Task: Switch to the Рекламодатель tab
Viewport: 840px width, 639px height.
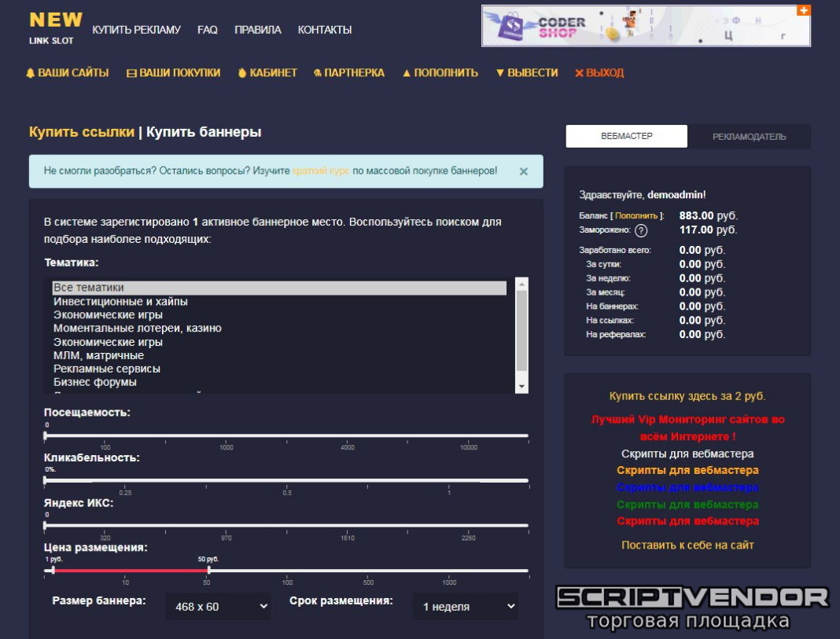Action: point(749,137)
